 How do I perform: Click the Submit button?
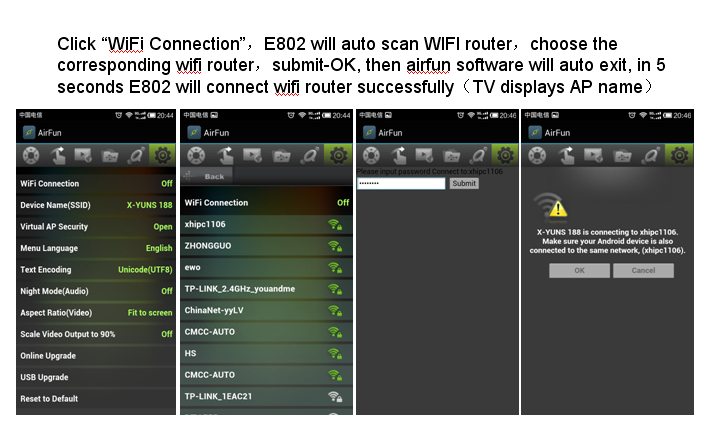click(x=464, y=183)
